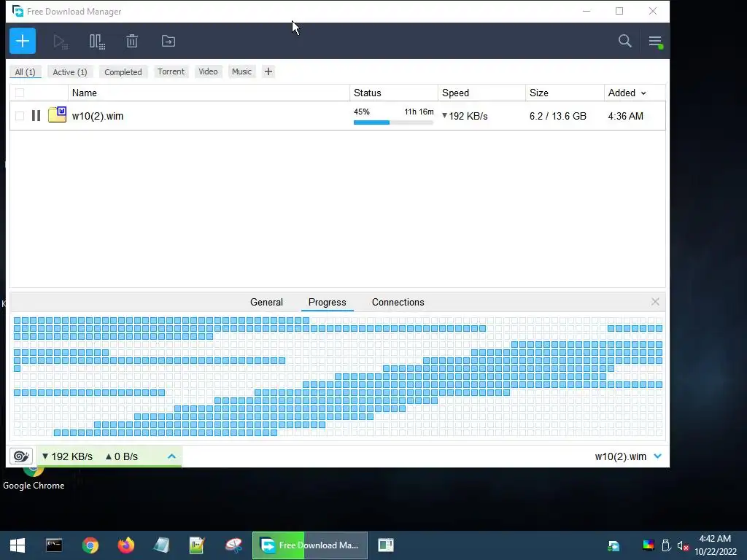This screenshot has width=747, height=560.
Task: Switch to the Torrent filter tab
Action: pos(171,71)
